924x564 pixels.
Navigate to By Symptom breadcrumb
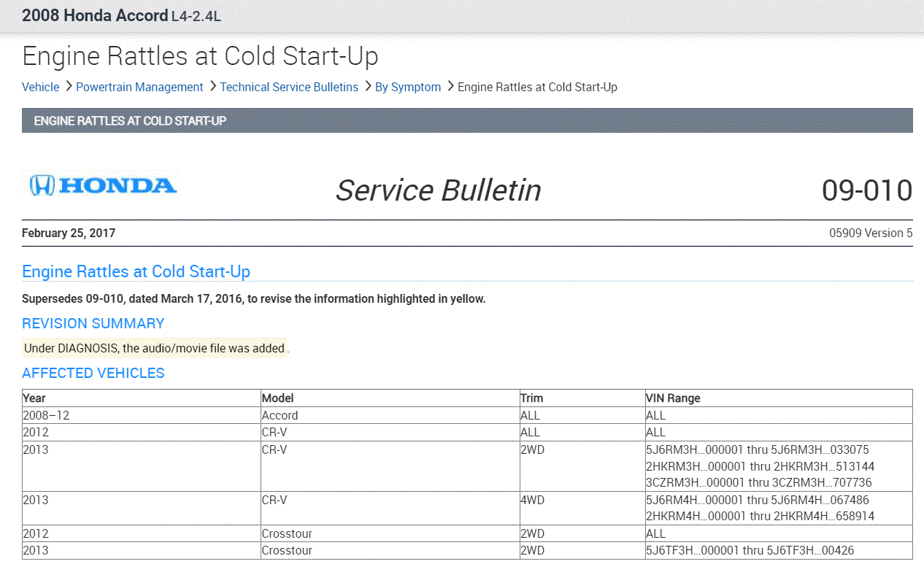point(408,88)
